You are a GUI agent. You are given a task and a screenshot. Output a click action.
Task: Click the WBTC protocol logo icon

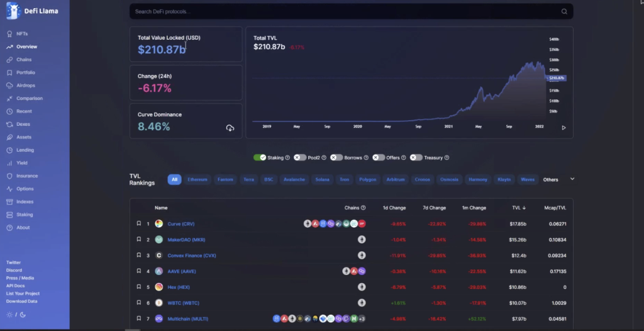coord(159,303)
